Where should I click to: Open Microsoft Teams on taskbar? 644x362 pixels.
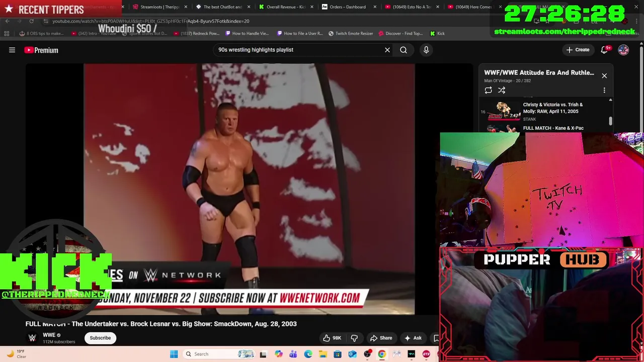[293, 354]
